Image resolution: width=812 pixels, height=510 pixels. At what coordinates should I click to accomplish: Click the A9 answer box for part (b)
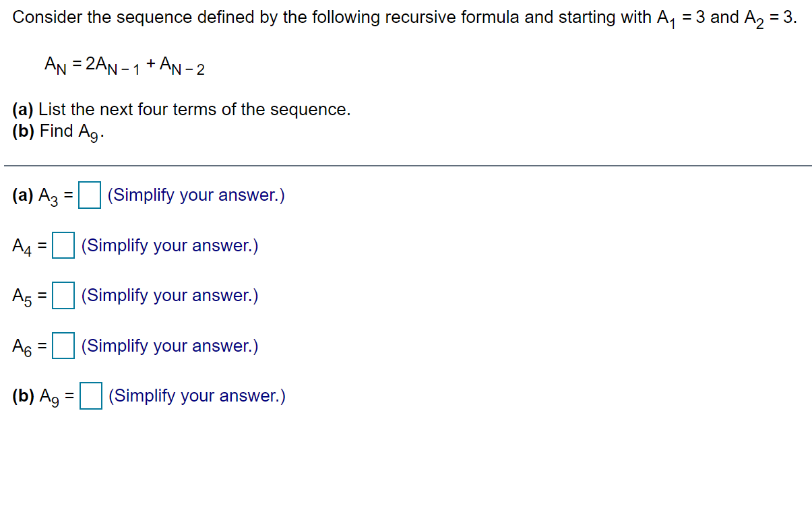(90, 397)
